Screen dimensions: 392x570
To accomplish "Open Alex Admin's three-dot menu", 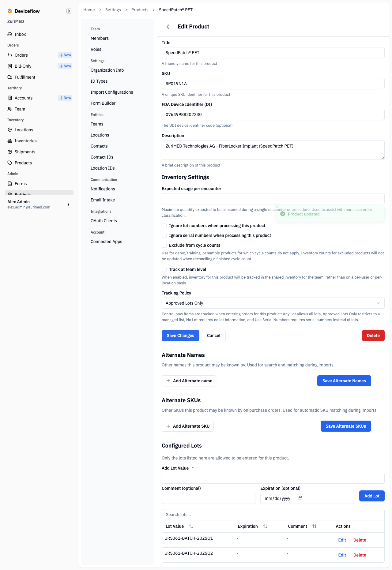I will [x=69, y=204].
